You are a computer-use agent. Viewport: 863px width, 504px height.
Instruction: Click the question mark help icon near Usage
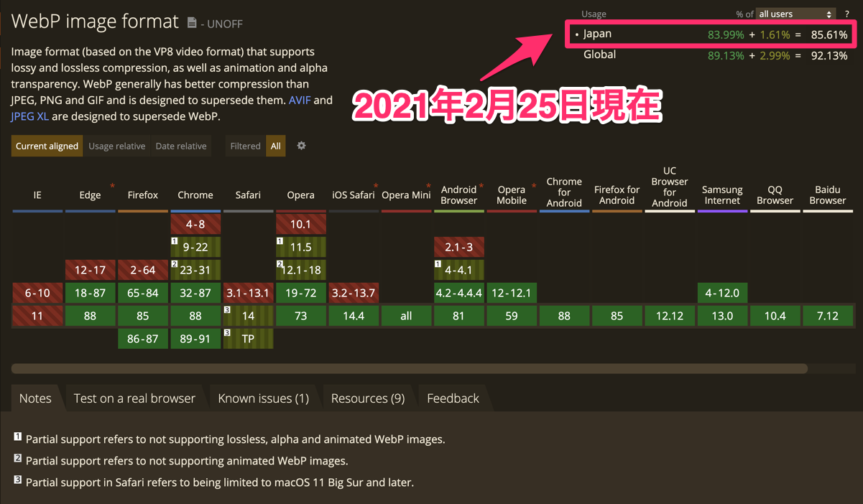847,14
